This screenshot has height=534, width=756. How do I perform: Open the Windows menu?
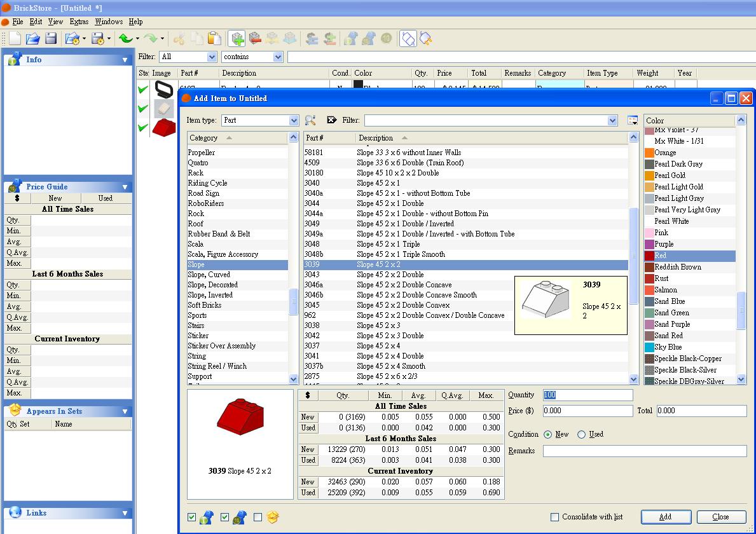click(109, 22)
